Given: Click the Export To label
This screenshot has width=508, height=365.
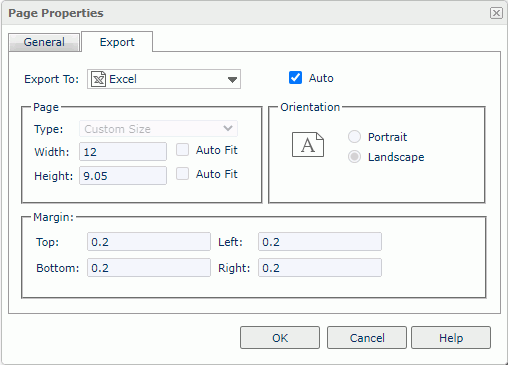Looking at the screenshot, I should [51, 79].
